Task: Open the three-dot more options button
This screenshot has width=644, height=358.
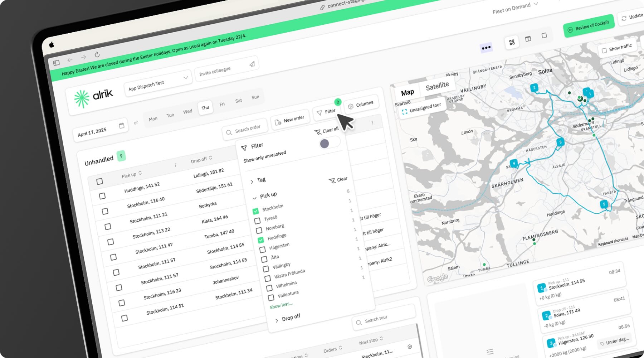Action: (486, 48)
